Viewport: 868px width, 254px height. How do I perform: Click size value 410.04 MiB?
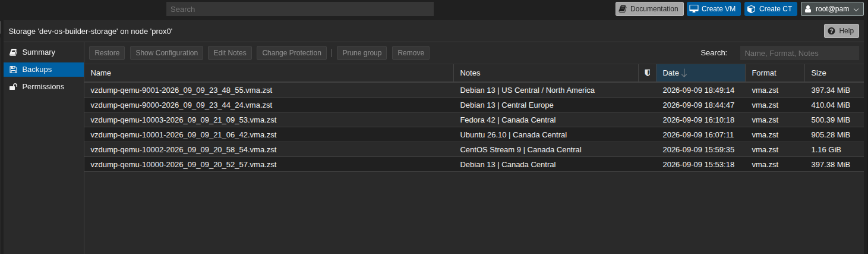[x=831, y=105]
